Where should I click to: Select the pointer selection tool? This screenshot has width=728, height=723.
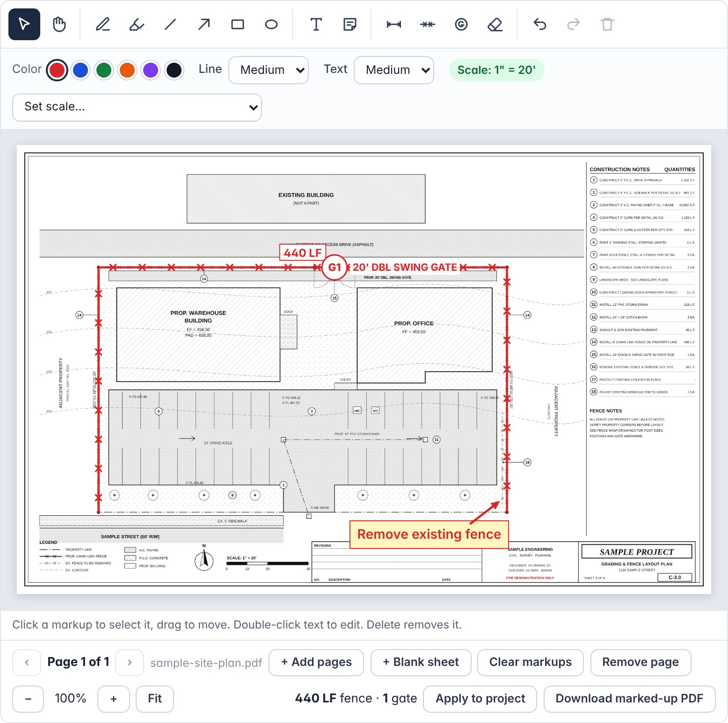click(24, 24)
